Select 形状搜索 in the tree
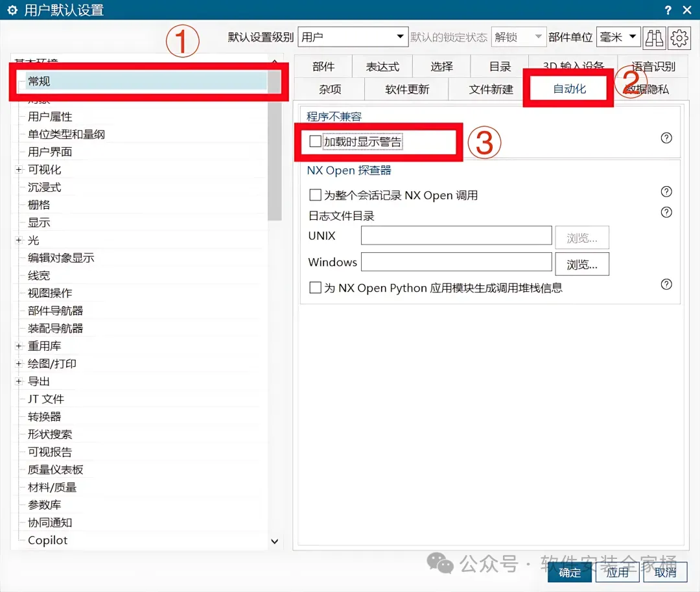The width and height of the screenshot is (700, 592). coord(50,434)
